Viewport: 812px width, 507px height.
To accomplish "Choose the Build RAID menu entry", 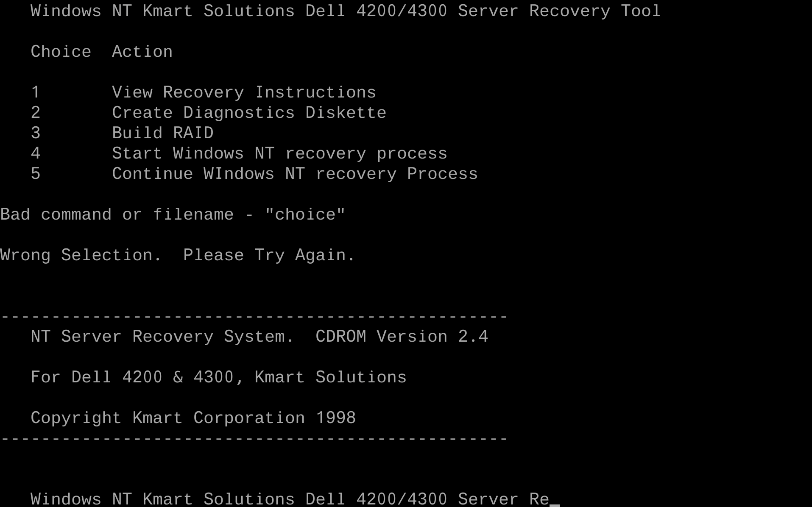I will 162,133.
